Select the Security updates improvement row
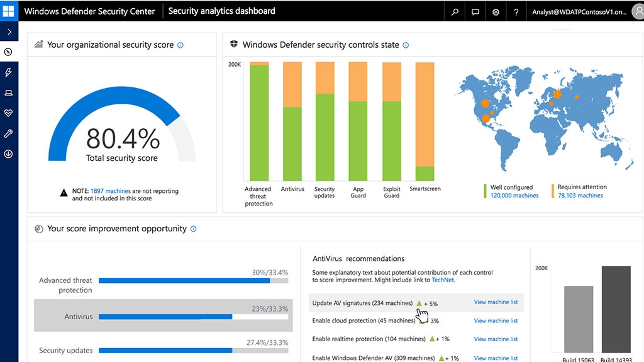Screen dimensions: 644x362 [163, 348]
